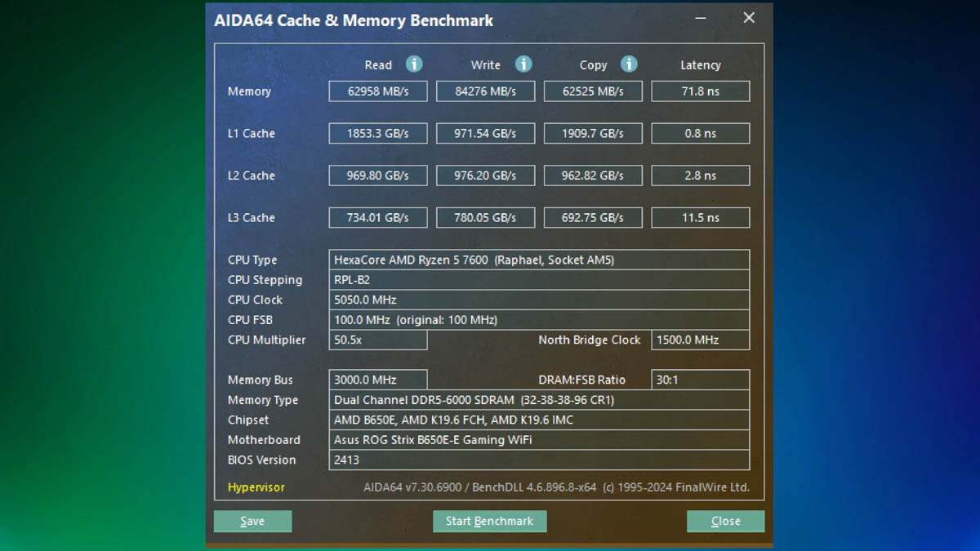Click the CPU FSB value 100.0 MHz
Image resolution: width=980 pixels, height=551 pixels.
click(x=539, y=320)
